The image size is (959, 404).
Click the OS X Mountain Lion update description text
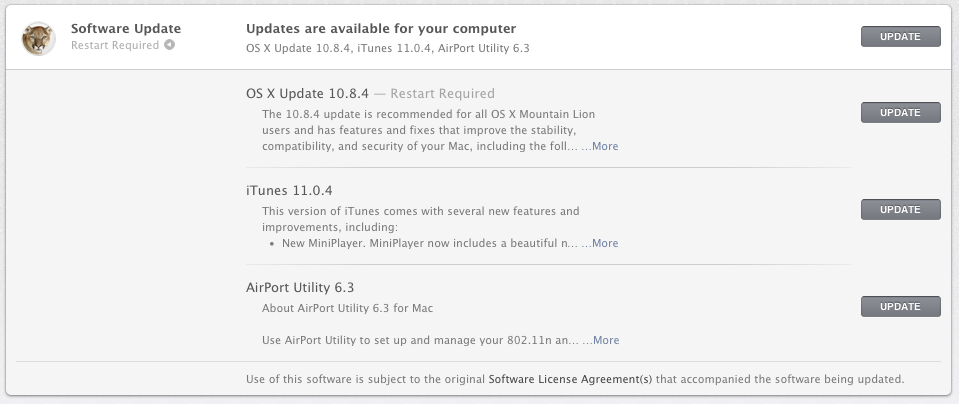coord(426,130)
